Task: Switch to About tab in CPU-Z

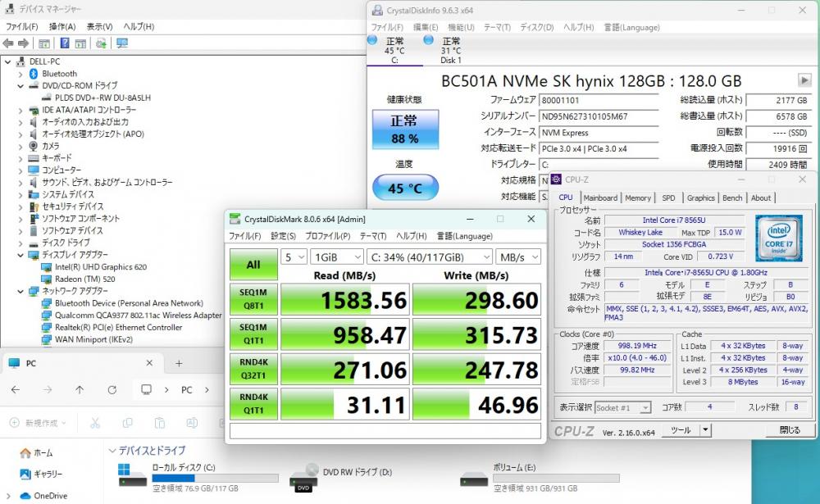Action: [761, 198]
